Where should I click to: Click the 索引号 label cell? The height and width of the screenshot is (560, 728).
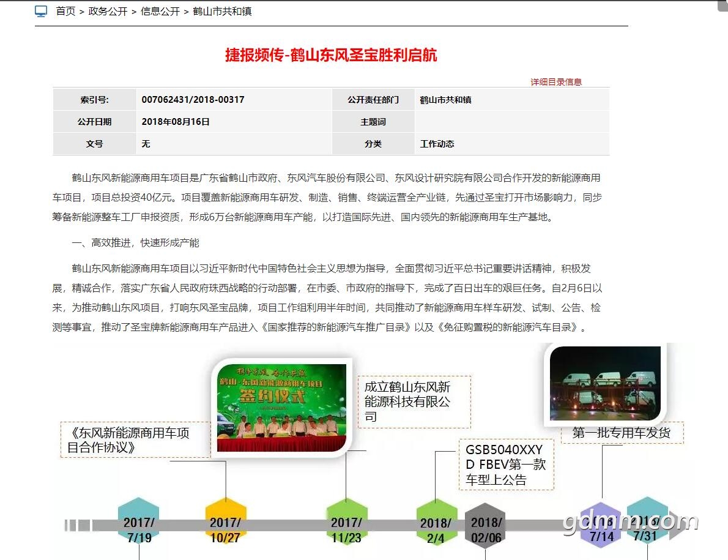[95, 99]
